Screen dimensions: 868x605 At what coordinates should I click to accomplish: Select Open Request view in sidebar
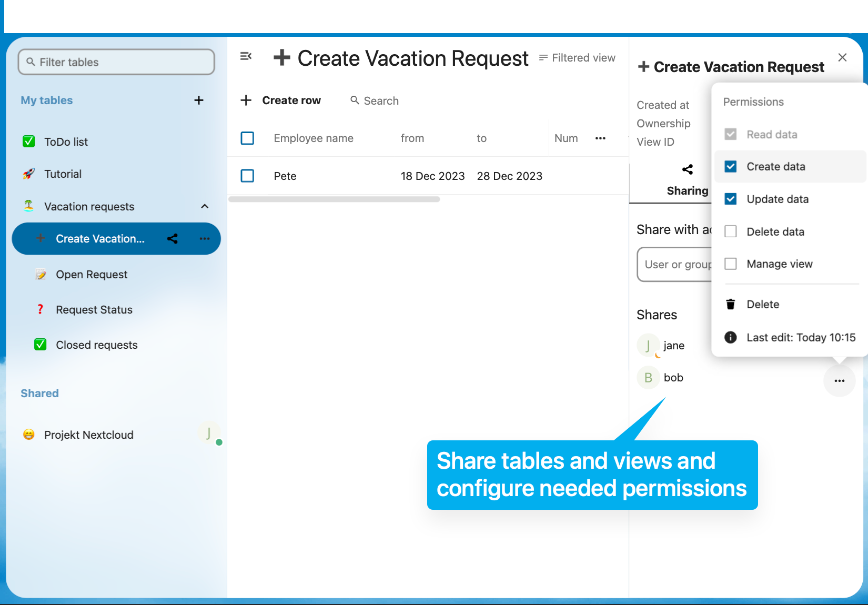[x=92, y=275]
